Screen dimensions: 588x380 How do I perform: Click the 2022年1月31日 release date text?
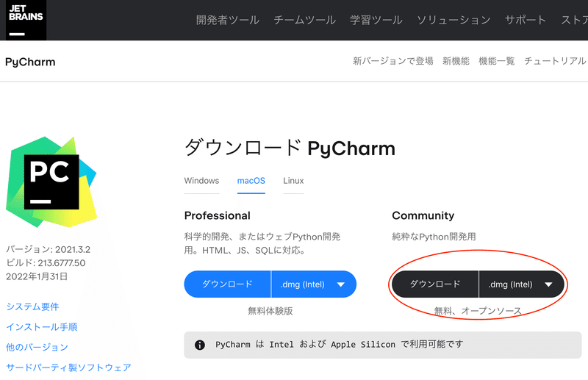[37, 276]
